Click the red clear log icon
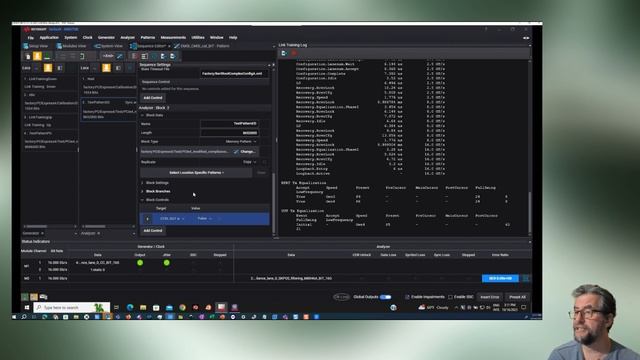 294,53
